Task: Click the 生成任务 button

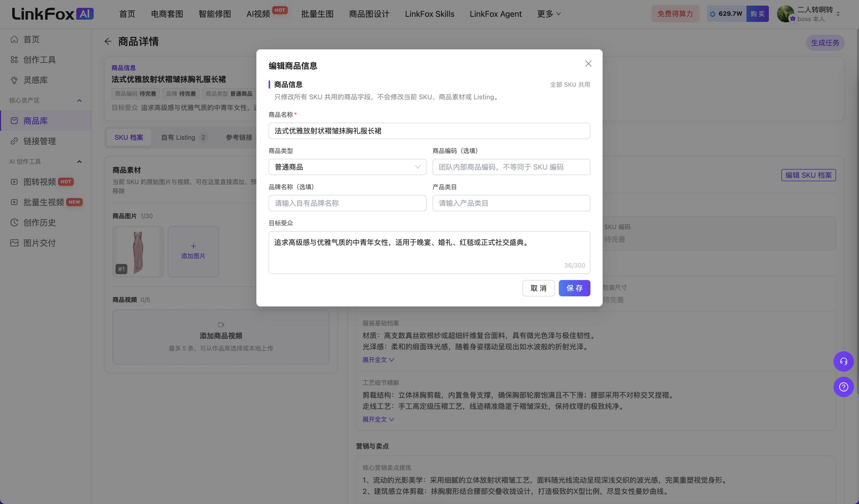Action: coord(825,43)
